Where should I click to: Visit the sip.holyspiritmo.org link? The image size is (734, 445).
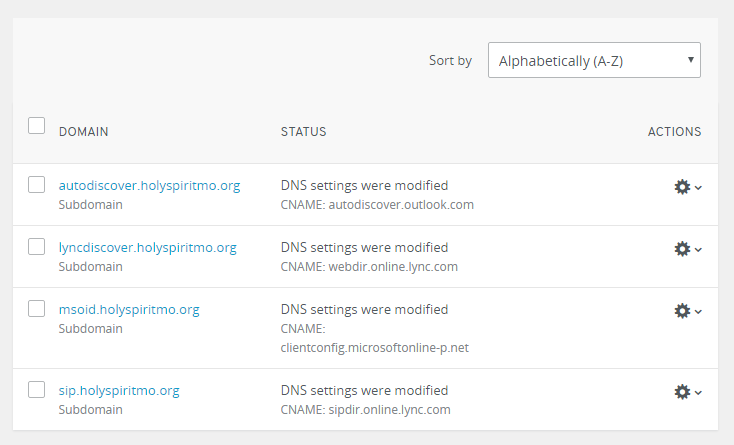click(x=119, y=390)
